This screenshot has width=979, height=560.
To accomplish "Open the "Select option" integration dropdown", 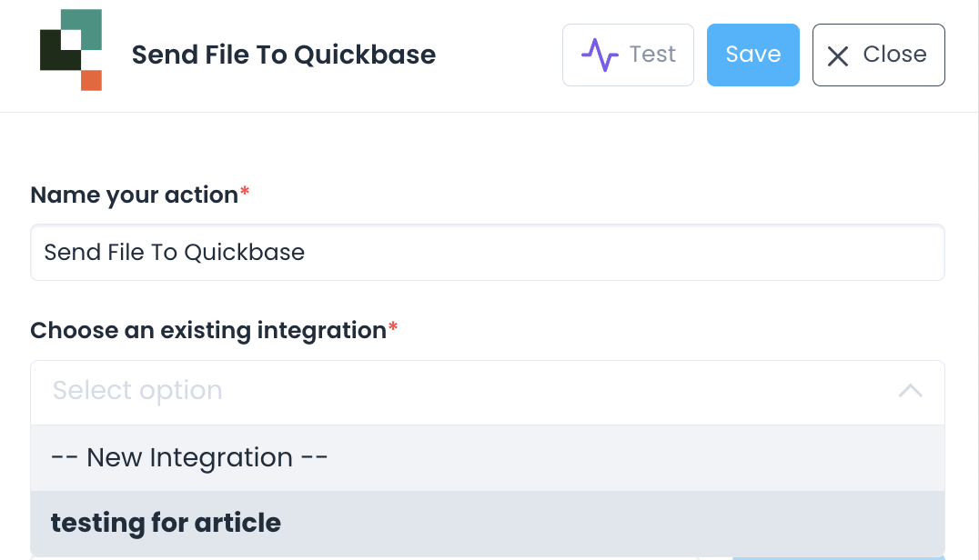I will [x=455, y=392].
